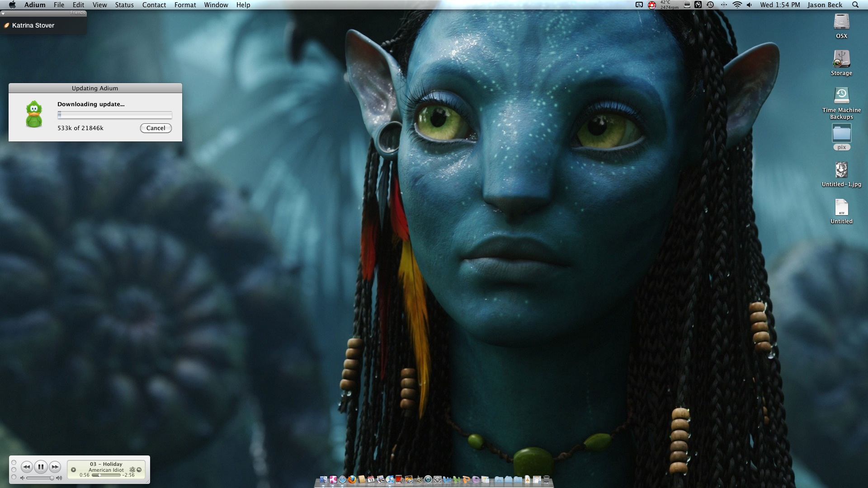Cancel the Adium update download
The width and height of the screenshot is (868, 488).
point(156,128)
